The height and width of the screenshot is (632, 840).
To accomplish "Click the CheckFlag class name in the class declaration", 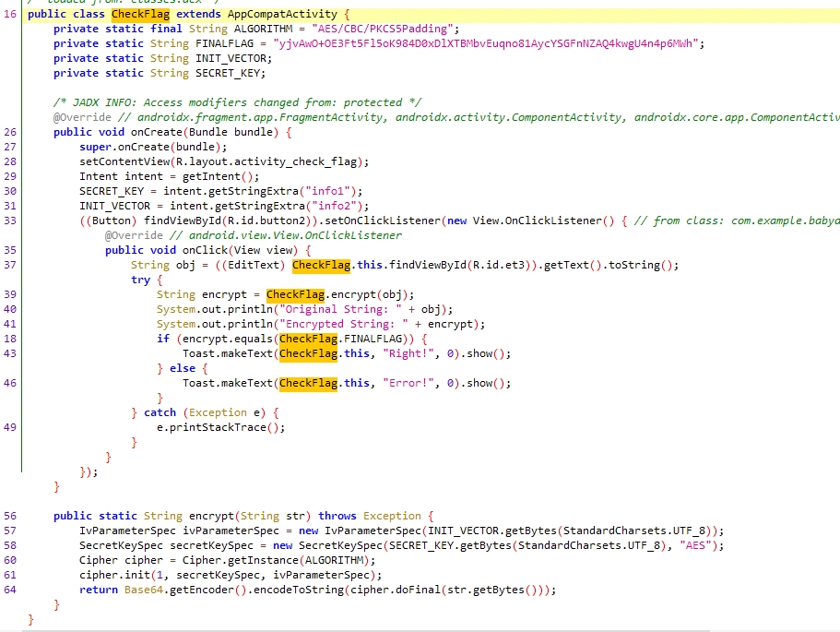I will pyautogui.click(x=133, y=15).
